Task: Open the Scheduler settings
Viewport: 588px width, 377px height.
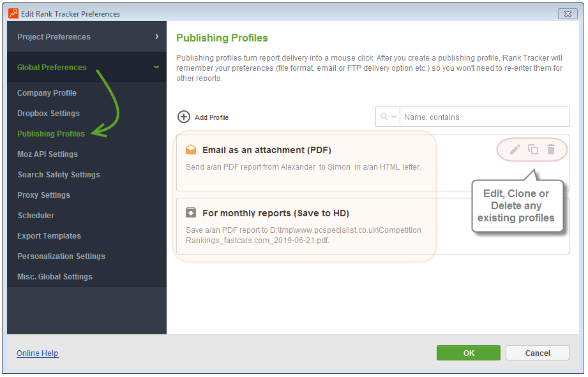Action: tap(36, 216)
